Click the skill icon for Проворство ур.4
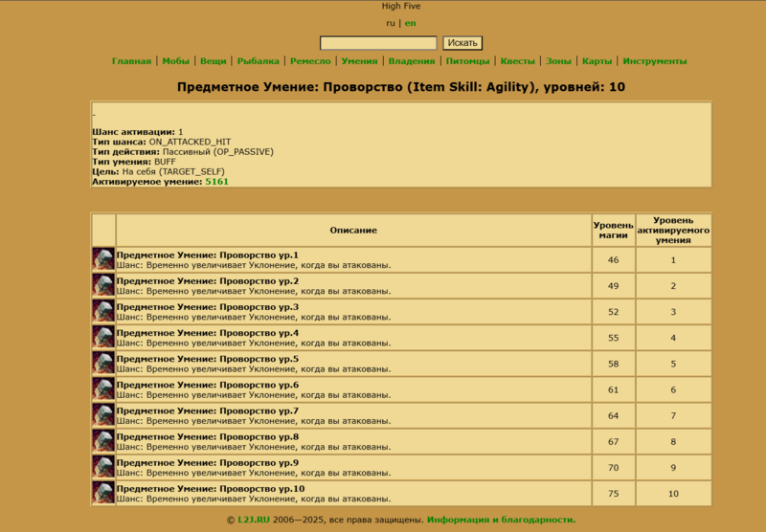The height and width of the screenshot is (532, 766). pyautogui.click(x=103, y=337)
